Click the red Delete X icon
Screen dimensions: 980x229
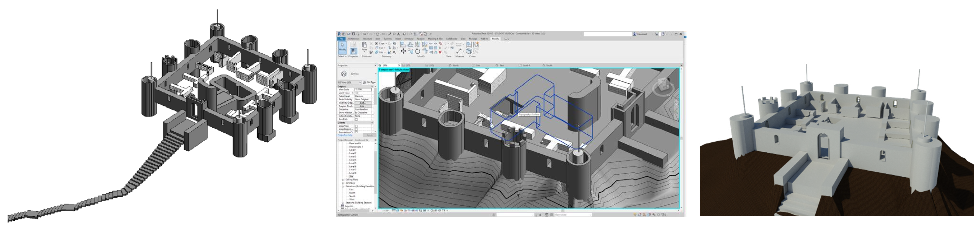click(440, 52)
